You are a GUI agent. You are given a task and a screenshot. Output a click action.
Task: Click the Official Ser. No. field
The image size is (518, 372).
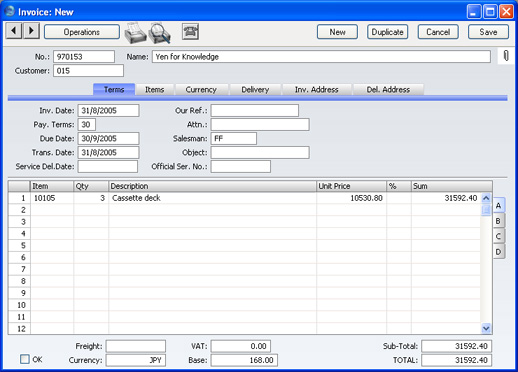241,167
